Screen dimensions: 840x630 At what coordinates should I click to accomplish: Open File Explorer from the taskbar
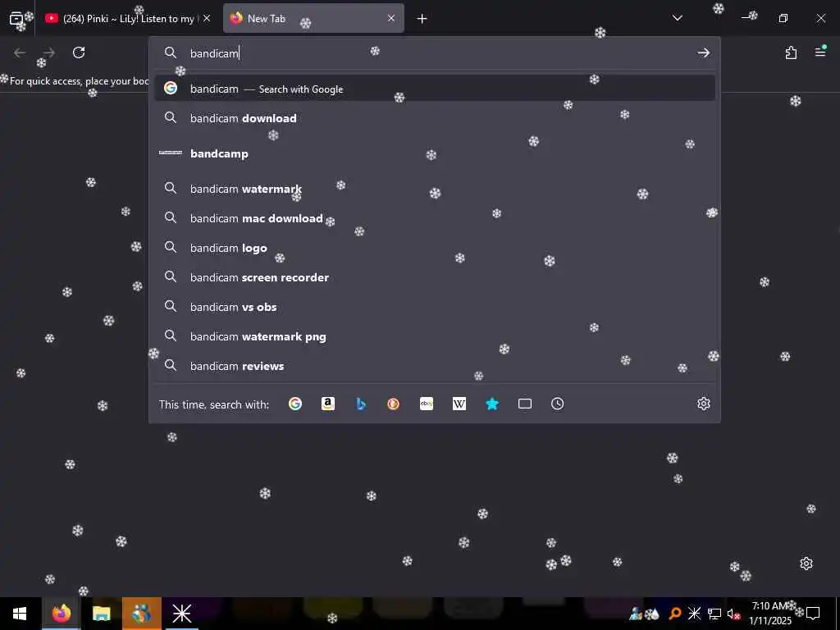pos(101,614)
